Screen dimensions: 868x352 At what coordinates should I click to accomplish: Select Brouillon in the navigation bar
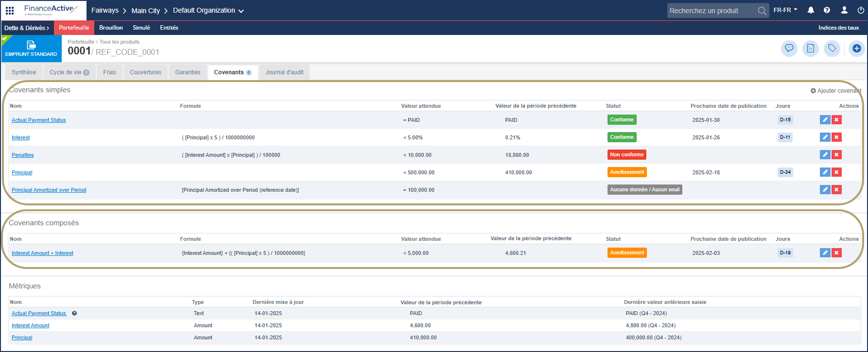[111, 28]
